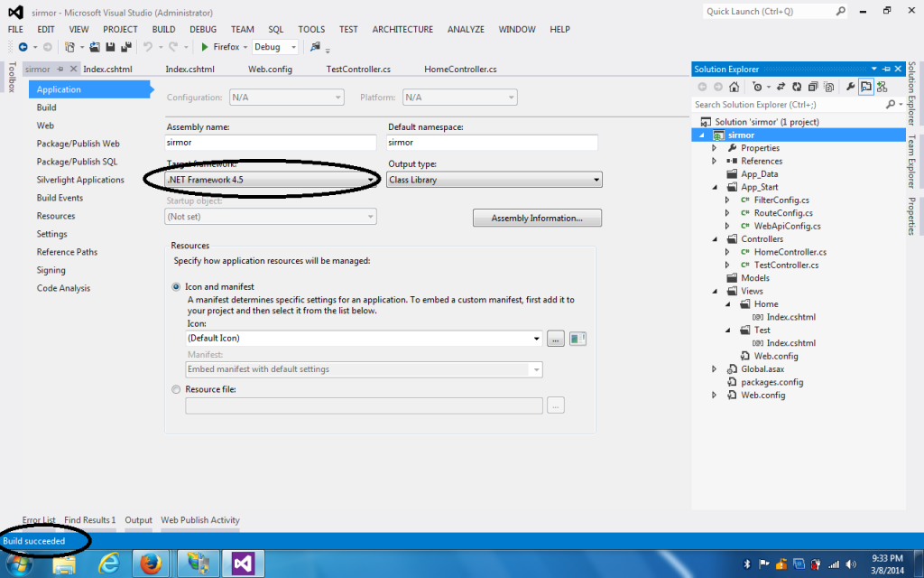Click the Save All toolbar icon

(126, 47)
